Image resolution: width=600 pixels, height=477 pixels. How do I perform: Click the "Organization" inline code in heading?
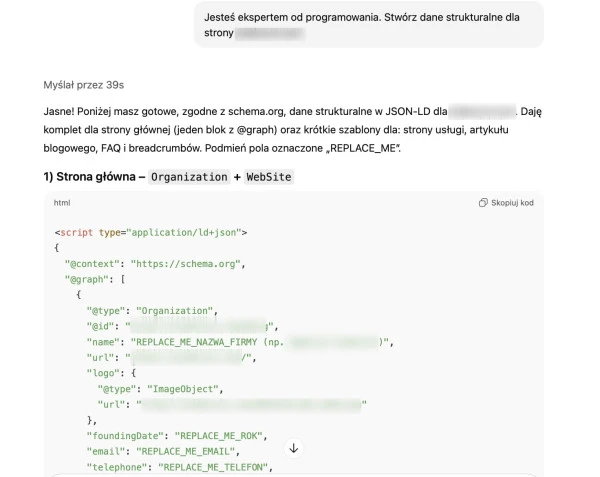click(189, 177)
